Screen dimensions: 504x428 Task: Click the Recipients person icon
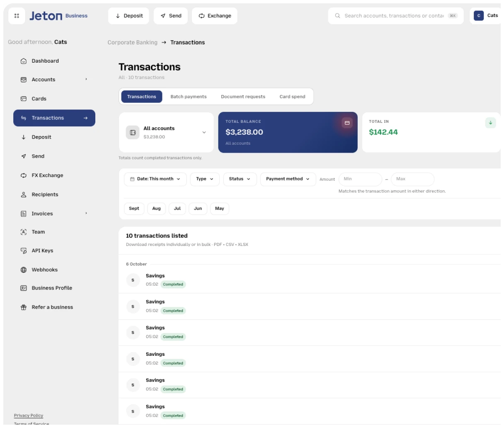(x=24, y=195)
